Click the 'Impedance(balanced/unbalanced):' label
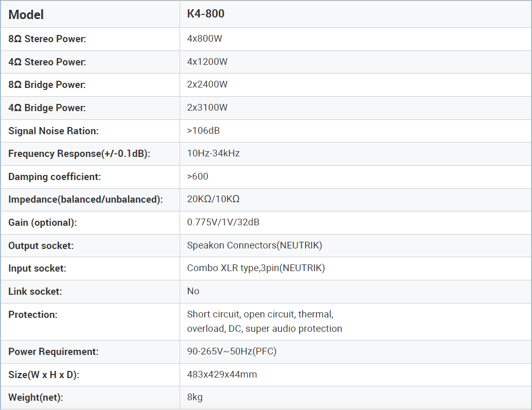The height and width of the screenshot is (410, 532). [x=85, y=200]
